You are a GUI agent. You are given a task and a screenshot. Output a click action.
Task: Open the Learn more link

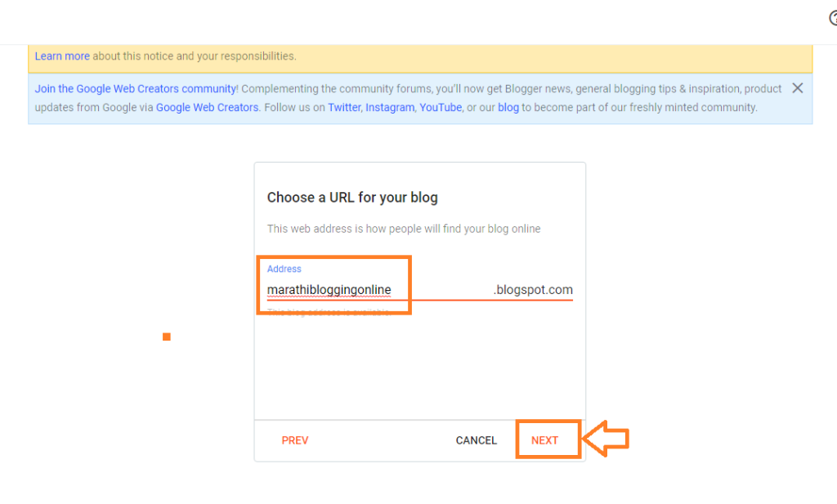tap(62, 56)
